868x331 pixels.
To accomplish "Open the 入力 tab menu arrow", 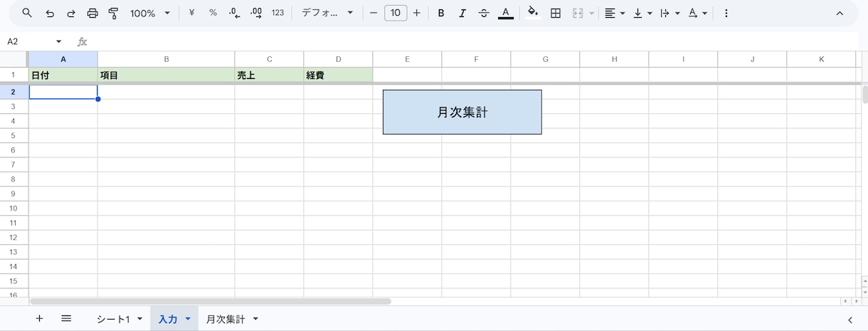I will pyautogui.click(x=188, y=320).
